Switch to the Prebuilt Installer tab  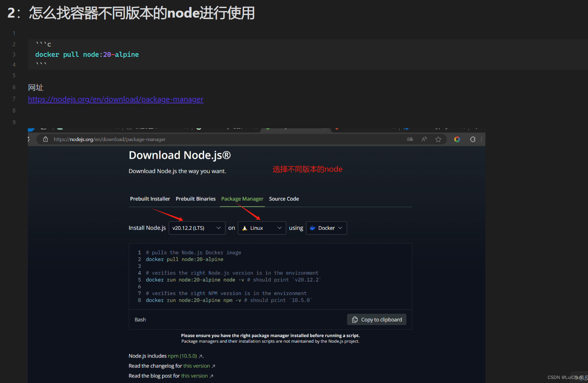click(x=150, y=199)
